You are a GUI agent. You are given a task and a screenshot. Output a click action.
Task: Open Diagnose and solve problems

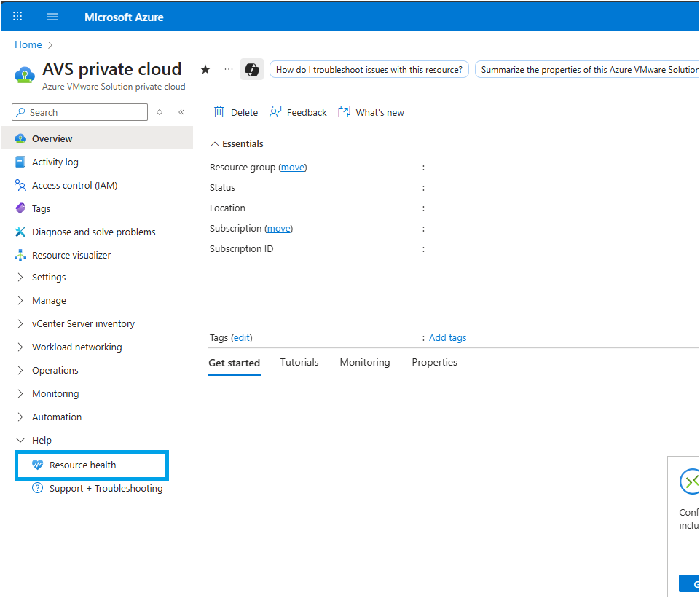[x=93, y=232]
